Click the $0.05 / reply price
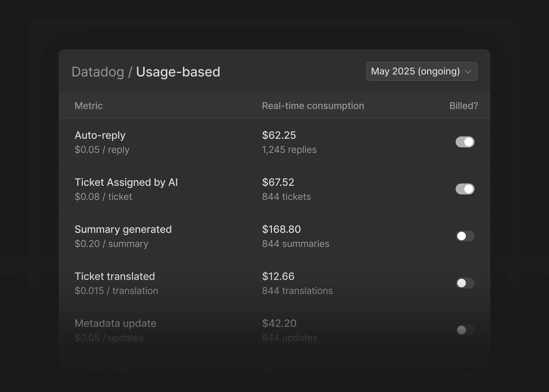The width and height of the screenshot is (549, 392). (102, 150)
